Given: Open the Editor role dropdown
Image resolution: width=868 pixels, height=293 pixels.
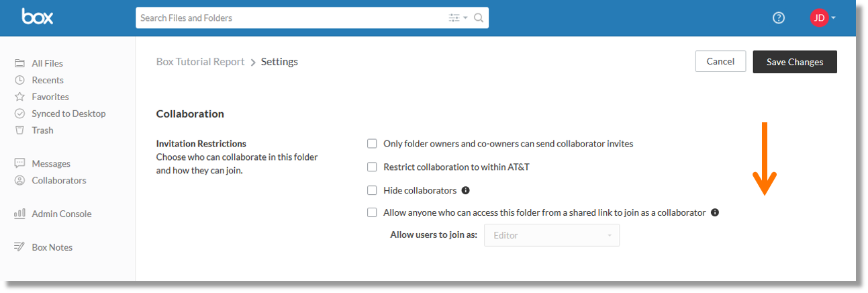Looking at the screenshot, I should 552,235.
